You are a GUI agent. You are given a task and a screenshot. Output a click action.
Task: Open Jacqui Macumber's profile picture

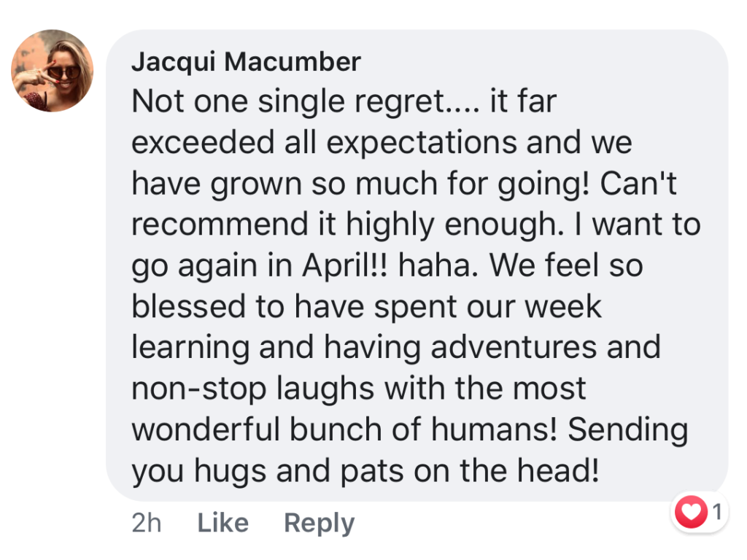(53, 71)
